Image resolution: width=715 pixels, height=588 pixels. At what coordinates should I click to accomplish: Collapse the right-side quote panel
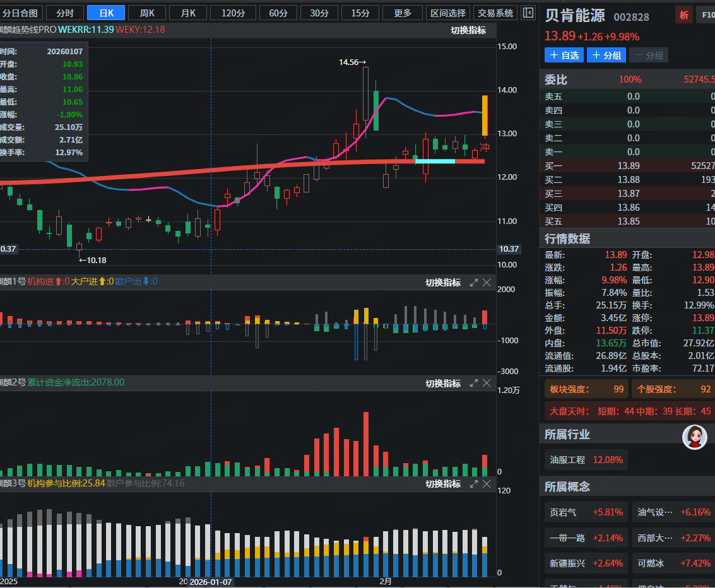(x=528, y=13)
